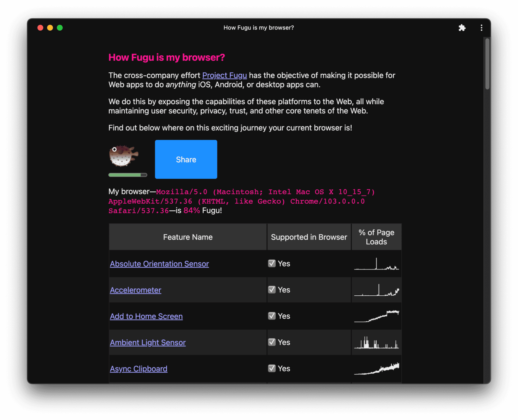The height and width of the screenshot is (420, 518).
Task: Click the Absolute Orientation Sensor feature link
Action: [159, 263]
